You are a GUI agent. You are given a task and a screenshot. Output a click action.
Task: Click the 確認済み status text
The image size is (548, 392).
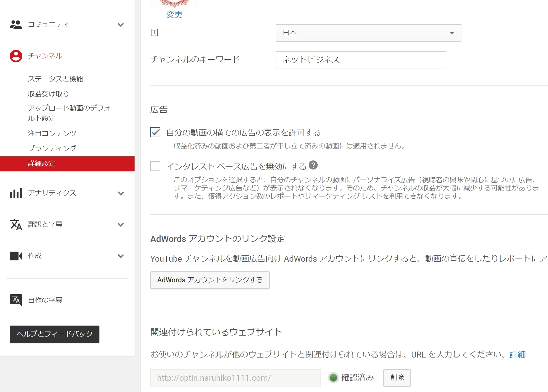click(x=358, y=378)
